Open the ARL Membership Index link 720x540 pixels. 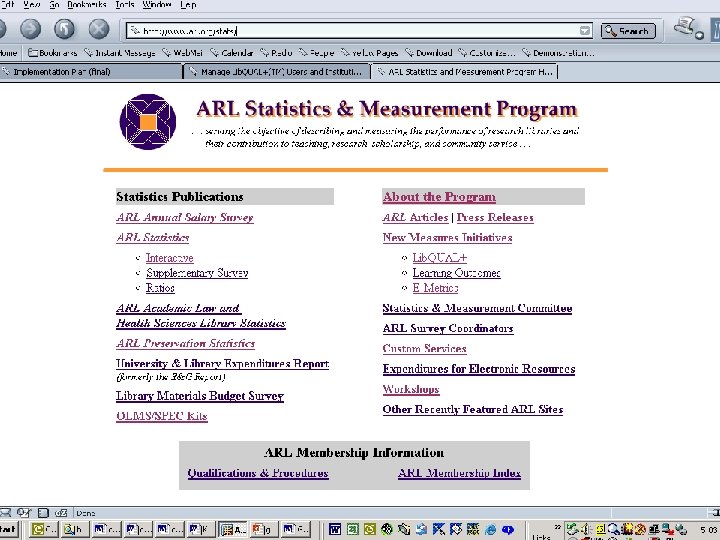click(459, 473)
